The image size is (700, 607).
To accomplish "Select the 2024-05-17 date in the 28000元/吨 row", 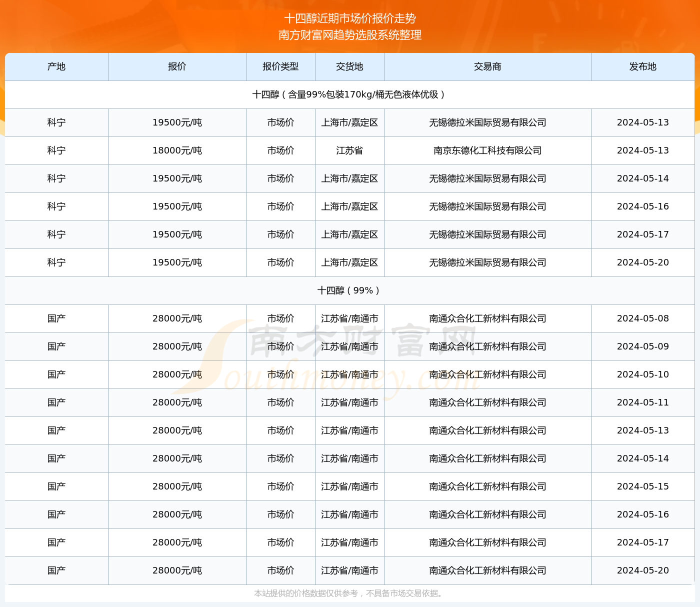I will (x=643, y=542).
